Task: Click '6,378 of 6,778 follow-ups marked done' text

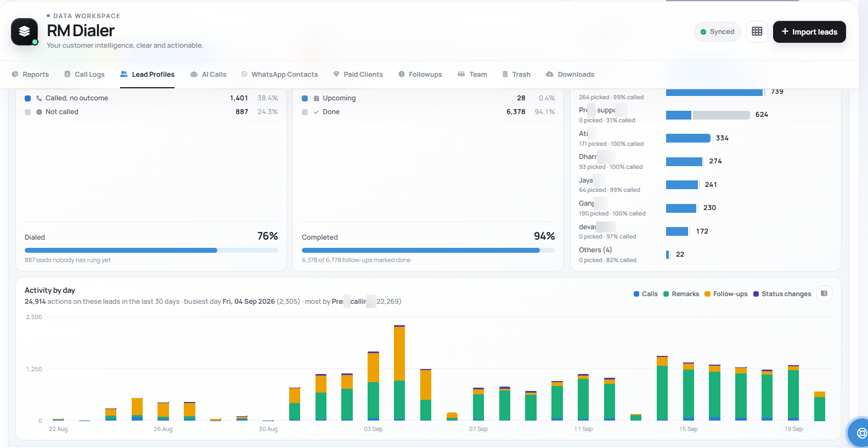Action: [356, 260]
